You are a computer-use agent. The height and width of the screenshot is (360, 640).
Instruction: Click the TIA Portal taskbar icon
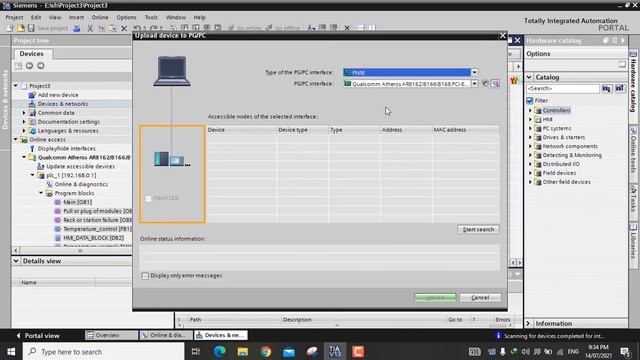335,351
